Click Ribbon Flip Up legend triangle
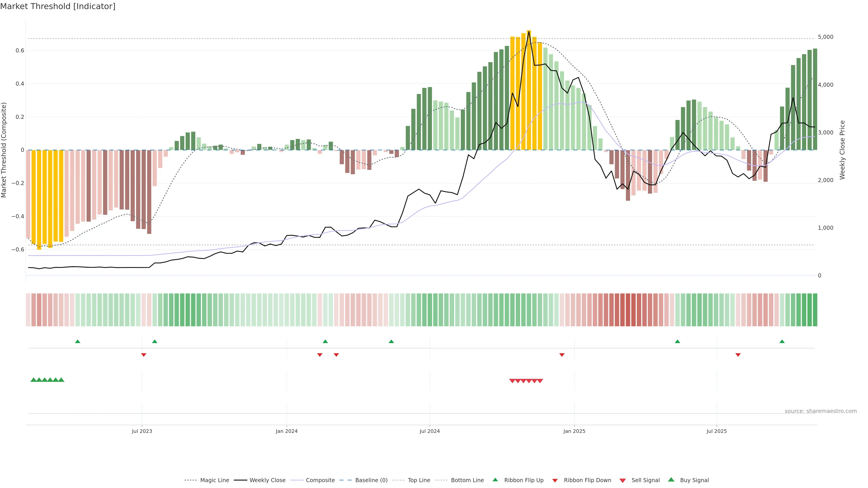 tap(495, 480)
